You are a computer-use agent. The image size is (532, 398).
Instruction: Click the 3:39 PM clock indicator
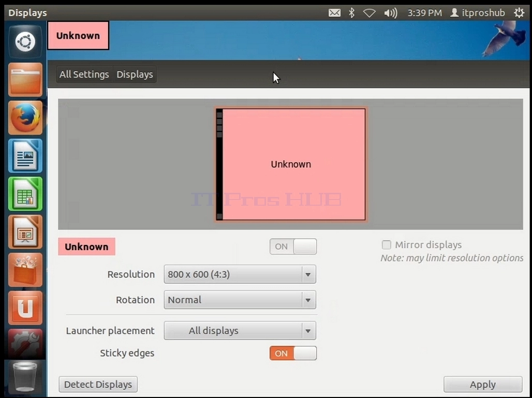[424, 13]
